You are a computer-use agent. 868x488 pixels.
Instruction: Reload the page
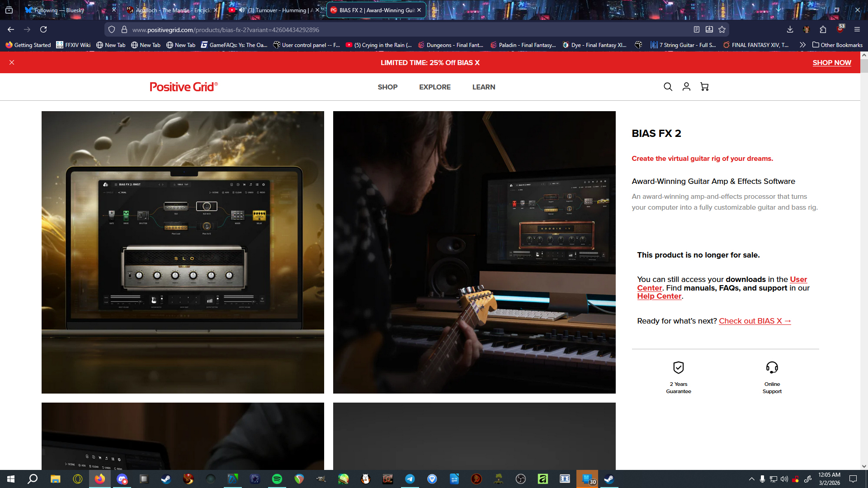[43, 29]
